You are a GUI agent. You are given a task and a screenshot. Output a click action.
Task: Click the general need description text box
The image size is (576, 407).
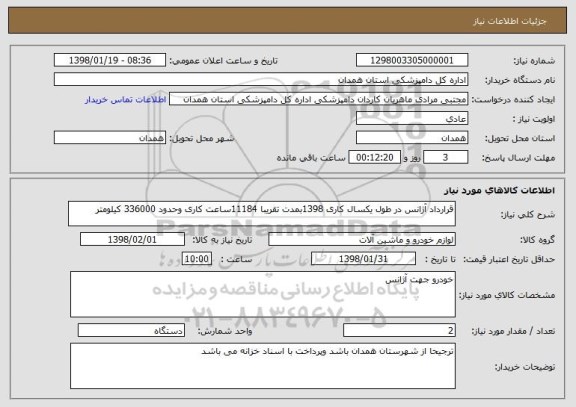tap(262, 213)
